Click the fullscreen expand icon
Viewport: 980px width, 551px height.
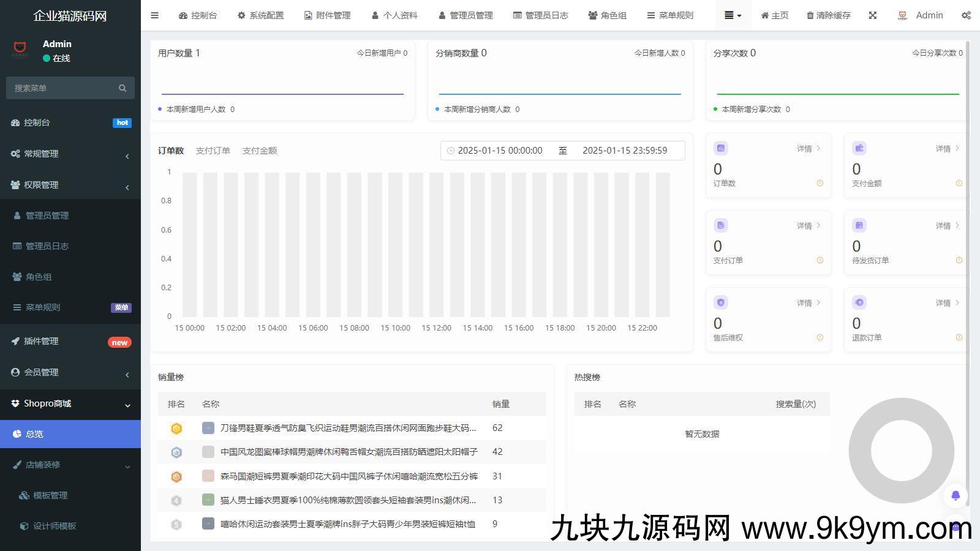tap(873, 15)
